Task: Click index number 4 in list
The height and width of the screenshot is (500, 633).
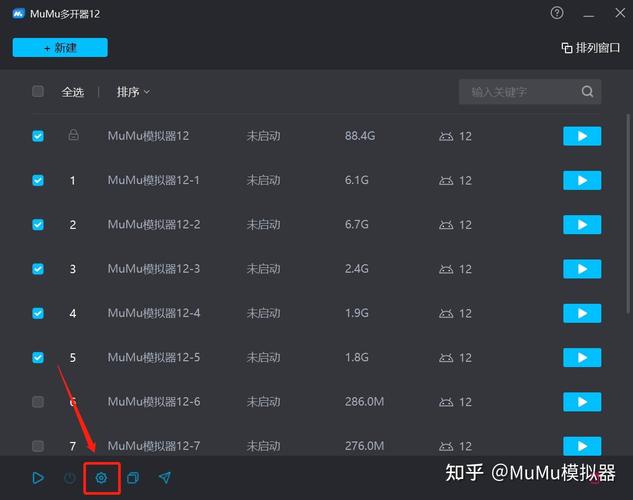Action: (x=73, y=314)
